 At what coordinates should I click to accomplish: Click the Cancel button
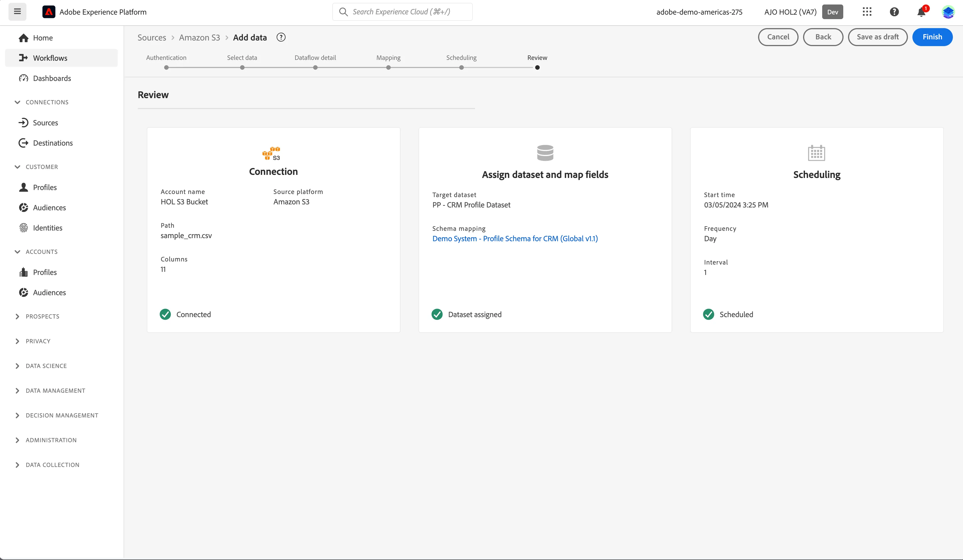(778, 37)
